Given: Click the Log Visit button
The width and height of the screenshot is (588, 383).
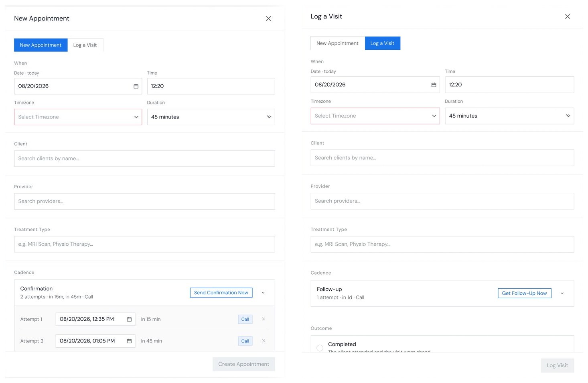Looking at the screenshot, I should click(x=557, y=365).
